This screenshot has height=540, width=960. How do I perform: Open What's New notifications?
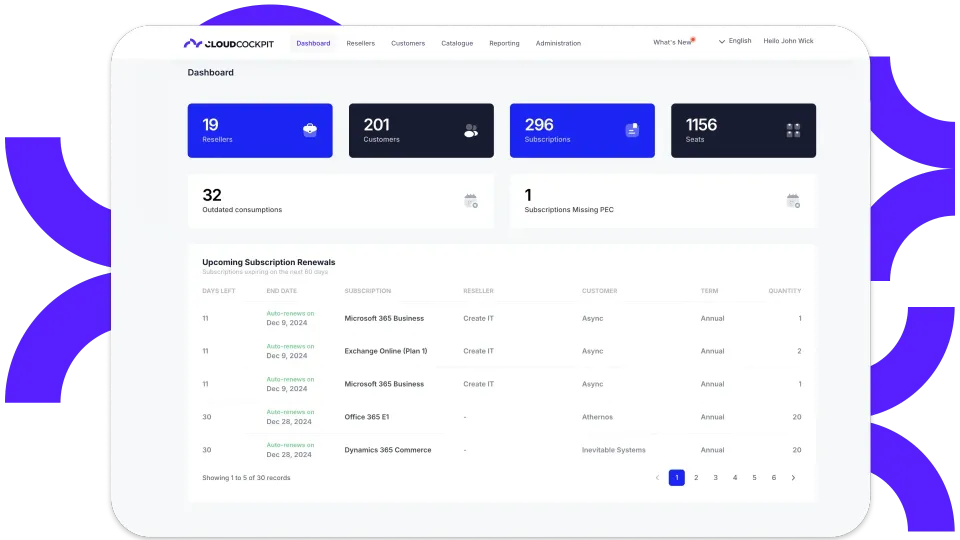point(673,42)
